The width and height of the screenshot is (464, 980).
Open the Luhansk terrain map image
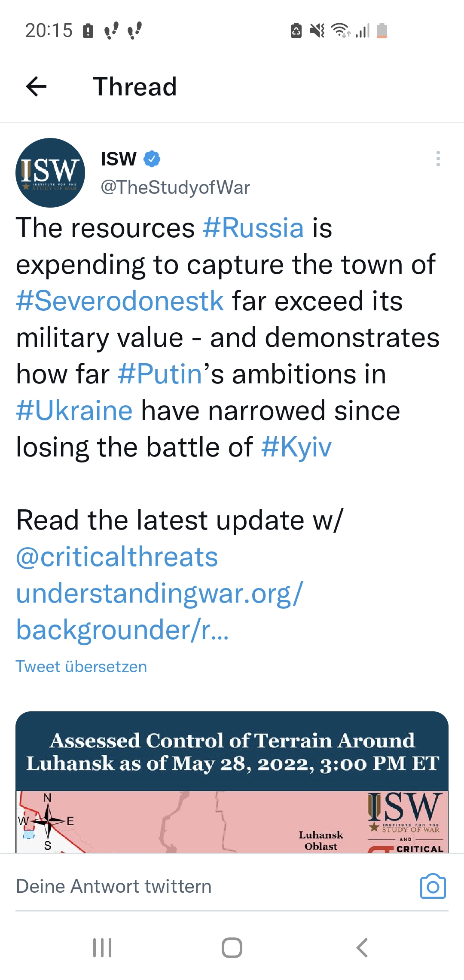pyautogui.click(x=232, y=782)
